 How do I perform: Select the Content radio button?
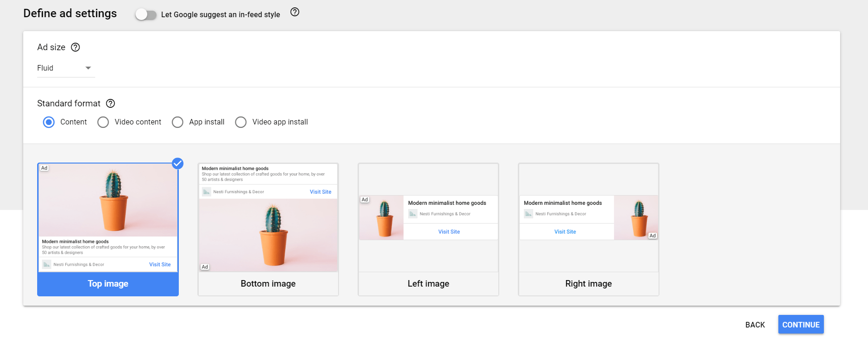(x=49, y=122)
